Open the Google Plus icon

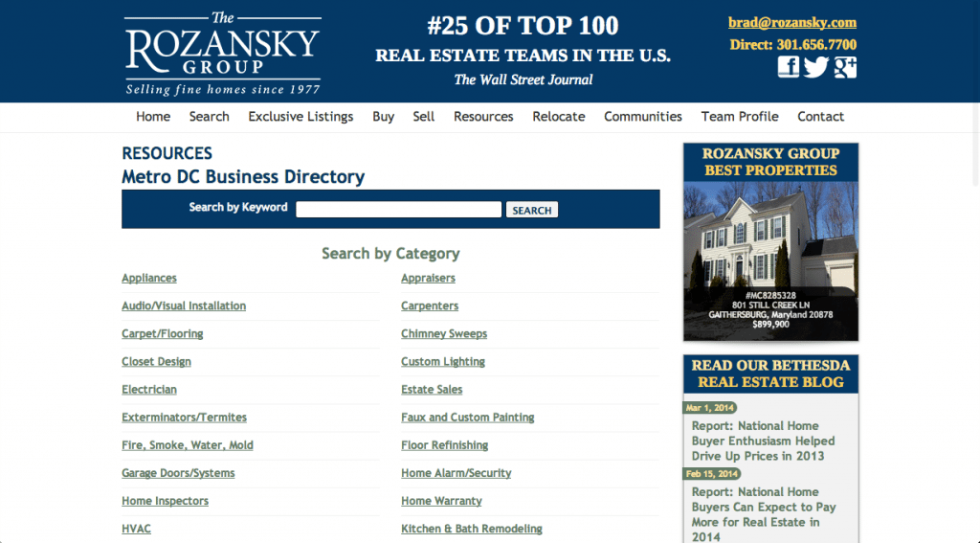pos(845,67)
